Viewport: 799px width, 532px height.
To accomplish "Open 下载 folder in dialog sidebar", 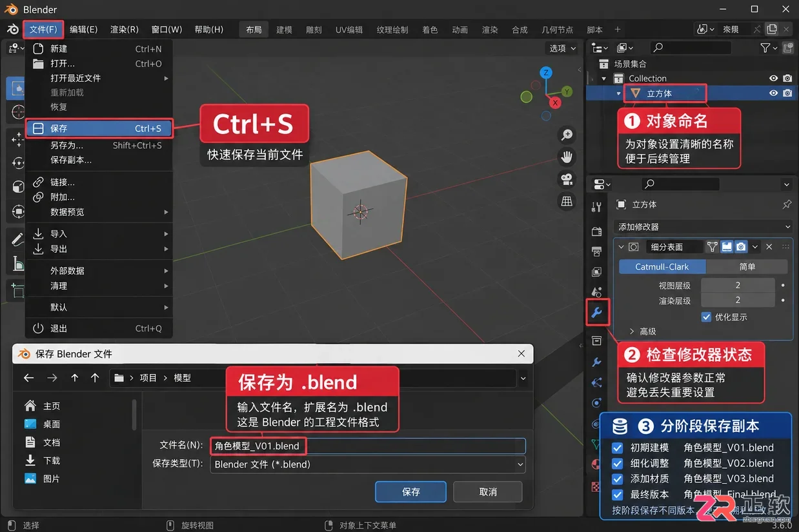I will 43,460.
